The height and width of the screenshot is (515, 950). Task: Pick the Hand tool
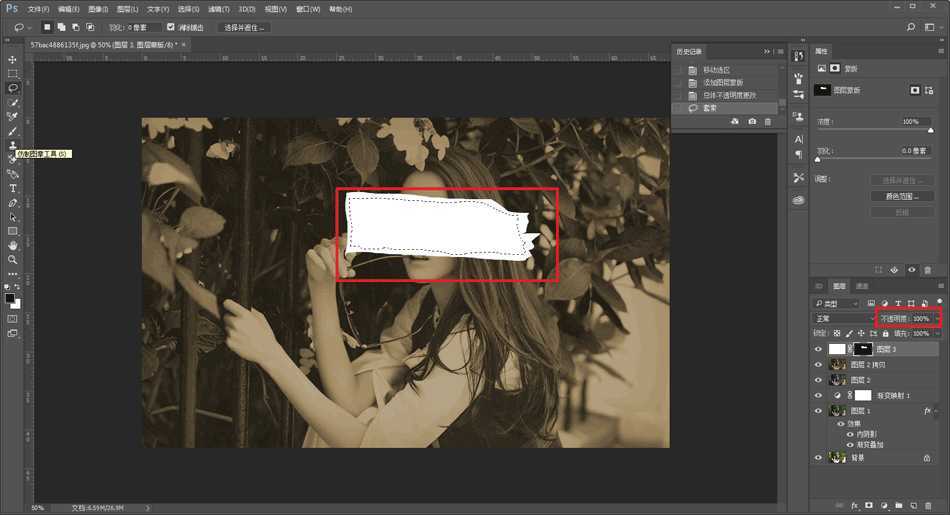13,245
